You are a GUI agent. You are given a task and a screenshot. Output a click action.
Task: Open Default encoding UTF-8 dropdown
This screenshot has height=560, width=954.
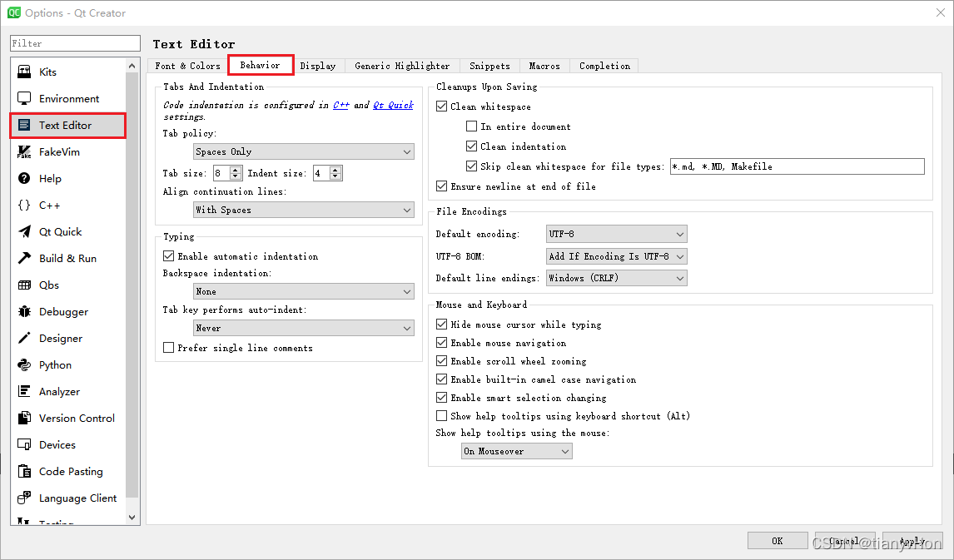pos(616,234)
